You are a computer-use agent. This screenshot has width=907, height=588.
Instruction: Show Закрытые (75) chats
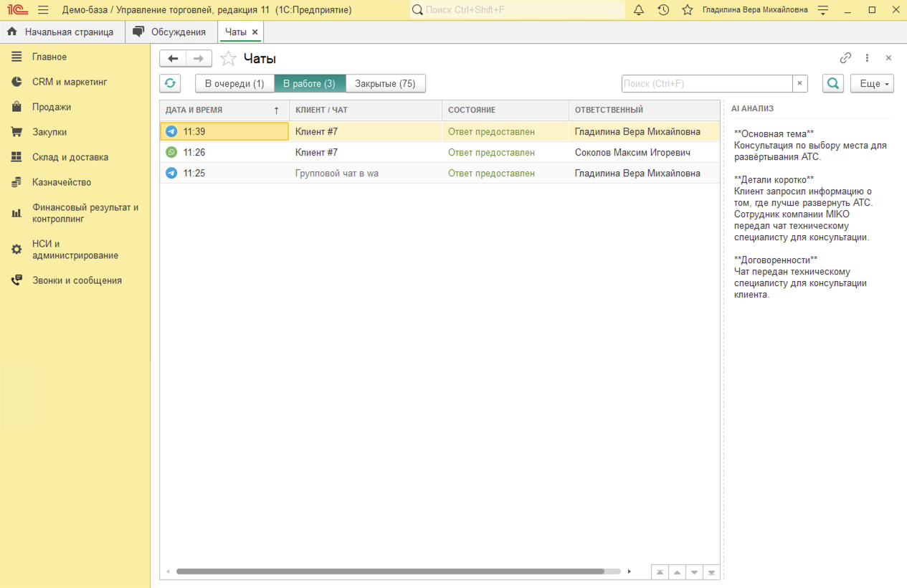385,83
